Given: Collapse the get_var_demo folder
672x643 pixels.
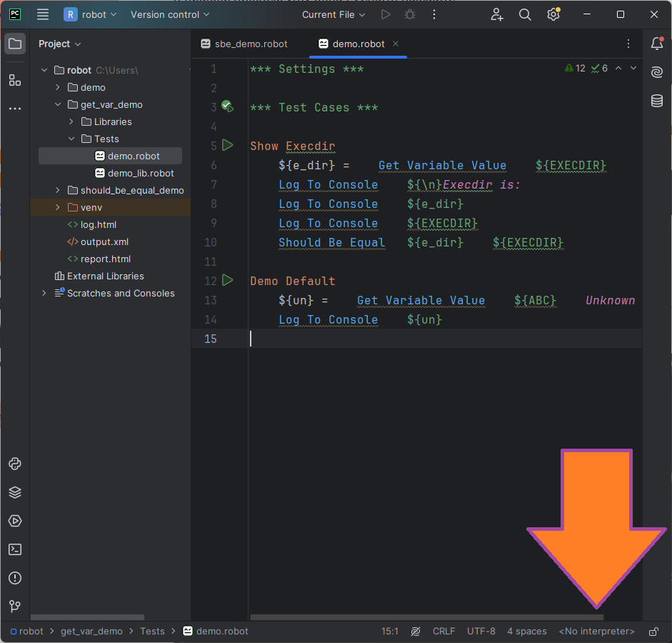Looking at the screenshot, I should [x=58, y=104].
